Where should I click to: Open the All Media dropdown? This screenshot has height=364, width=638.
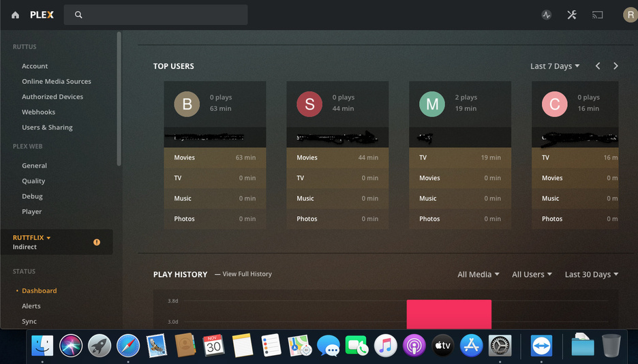(x=478, y=275)
